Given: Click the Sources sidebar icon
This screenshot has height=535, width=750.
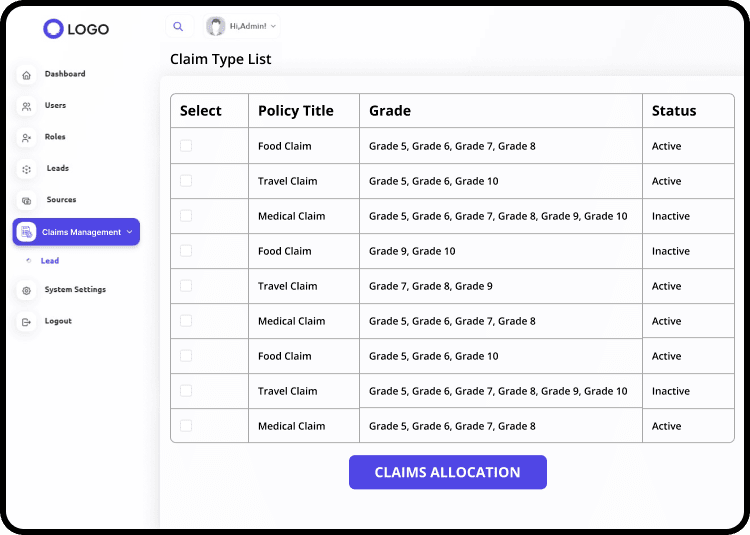Looking at the screenshot, I should [26, 200].
